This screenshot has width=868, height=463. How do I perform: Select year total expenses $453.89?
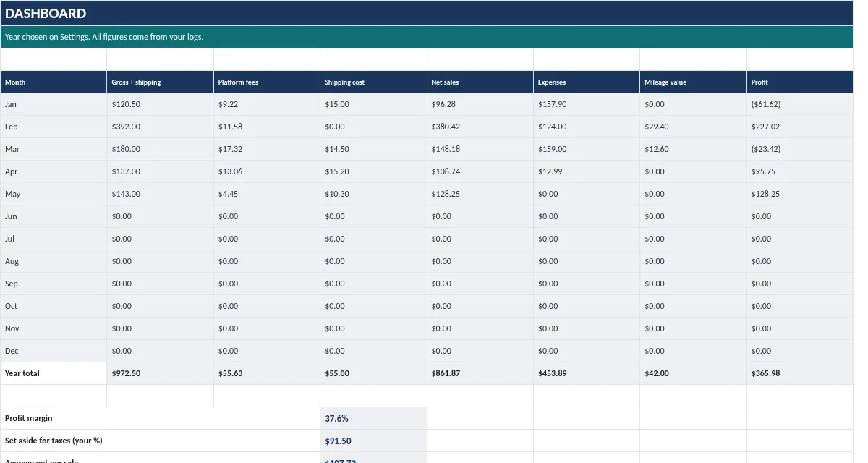click(x=587, y=373)
